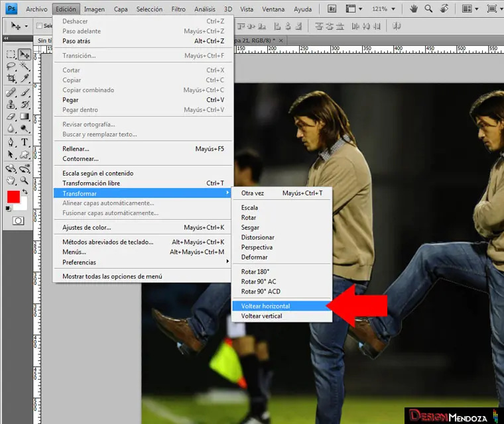Launch Adobe Bridge from the Br icon
Screen dimensions: 504x424
point(332,9)
